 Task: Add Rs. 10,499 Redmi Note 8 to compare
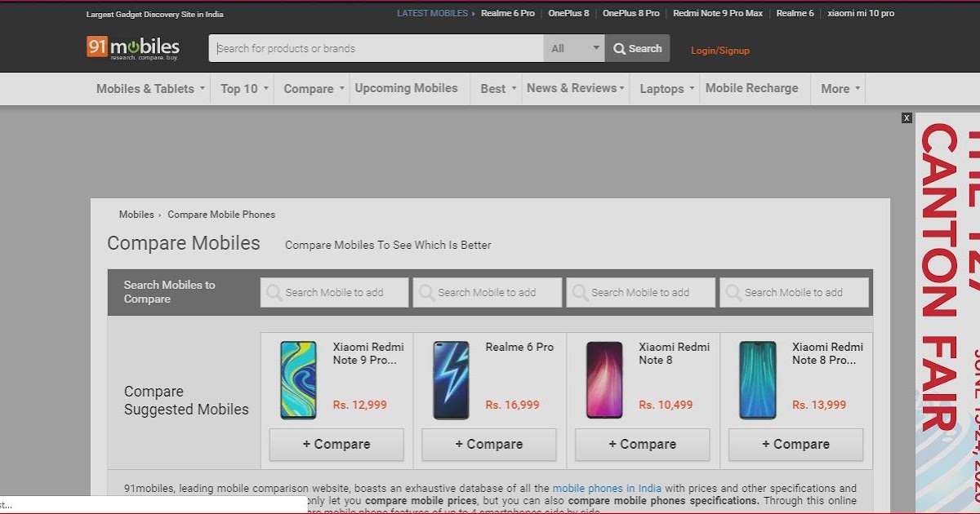coord(643,445)
